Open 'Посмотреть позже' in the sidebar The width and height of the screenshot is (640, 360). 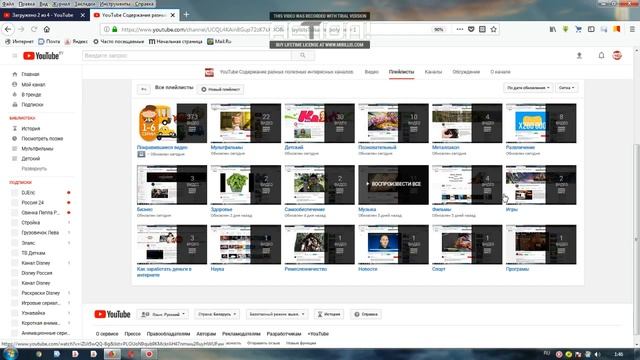pyautogui.click(x=42, y=139)
